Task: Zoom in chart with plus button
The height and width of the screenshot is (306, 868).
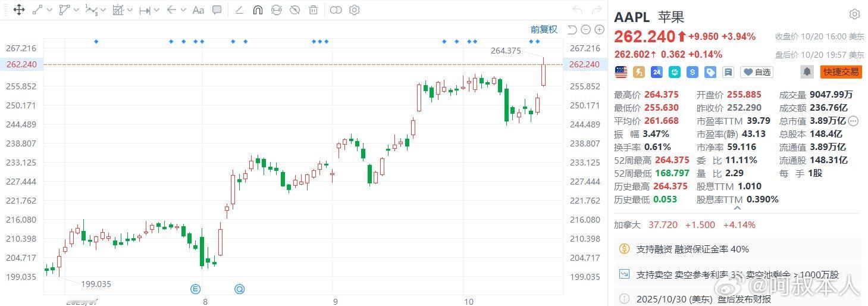Action: tap(600, 30)
